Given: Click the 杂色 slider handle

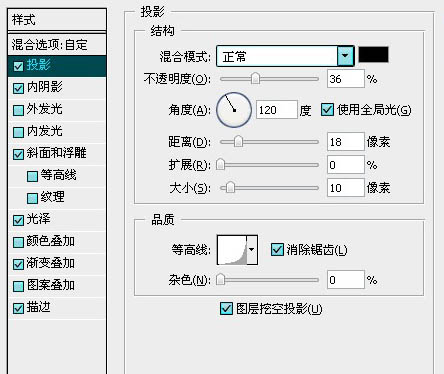Looking at the screenshot, I should 220,279.
